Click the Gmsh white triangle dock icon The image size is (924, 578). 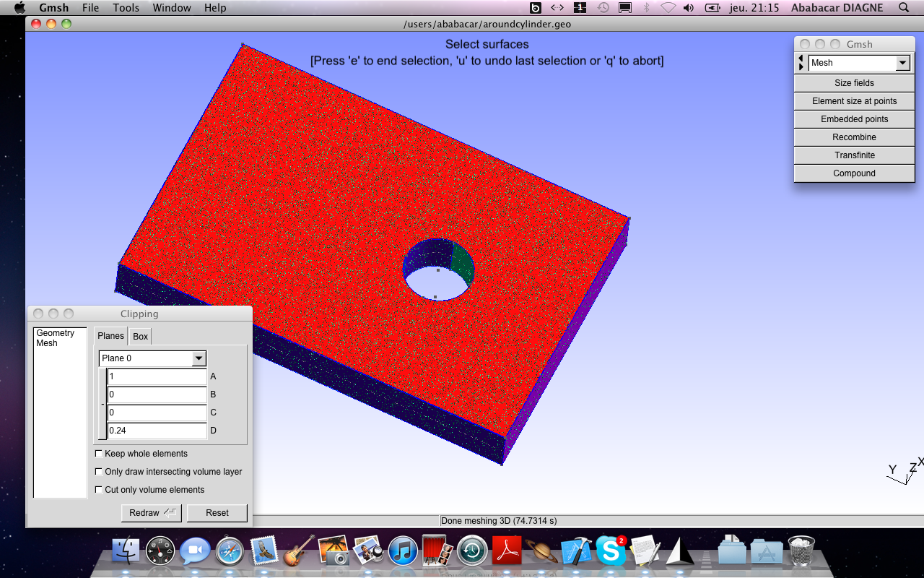(x=679, y=551)
